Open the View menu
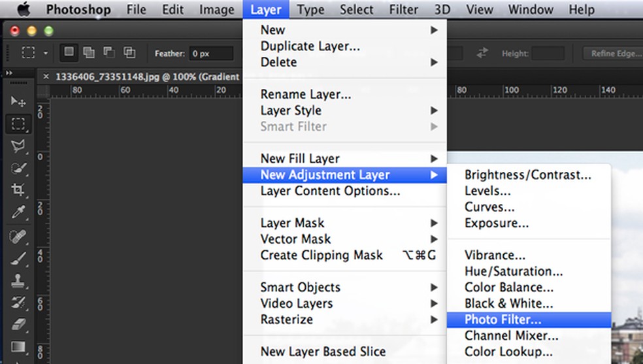The width and height of the screenshot is (643, 364). tap(480, 9)
